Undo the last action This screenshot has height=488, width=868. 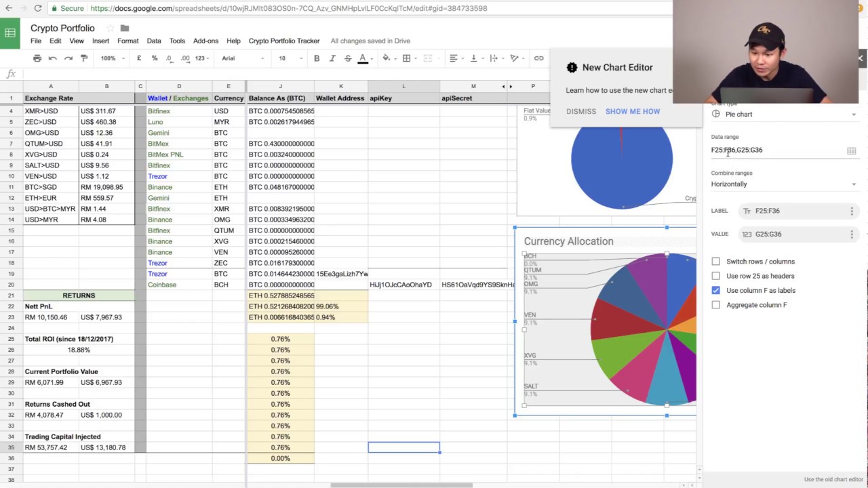[53, 58]
